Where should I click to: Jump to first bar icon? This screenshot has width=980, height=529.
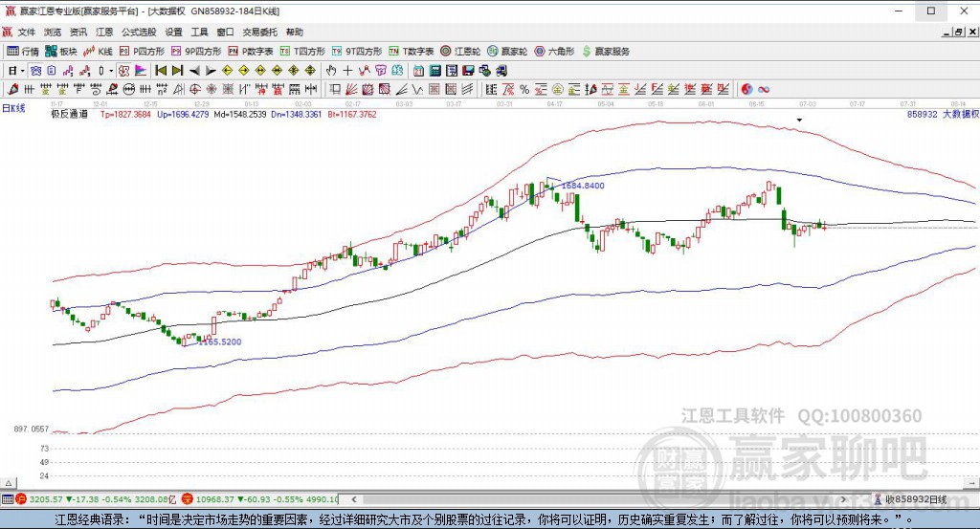(x=161, y=71)
